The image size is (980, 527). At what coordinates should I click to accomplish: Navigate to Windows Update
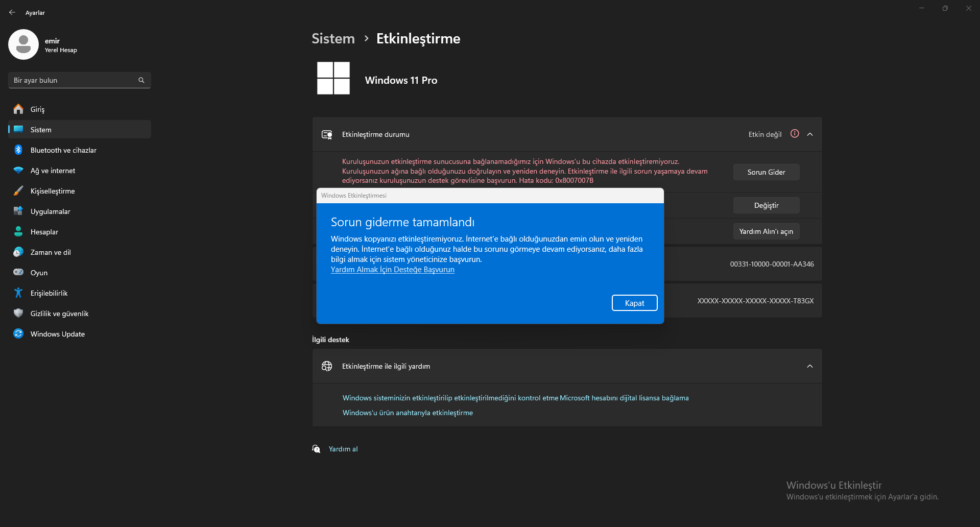pos(80,334)
